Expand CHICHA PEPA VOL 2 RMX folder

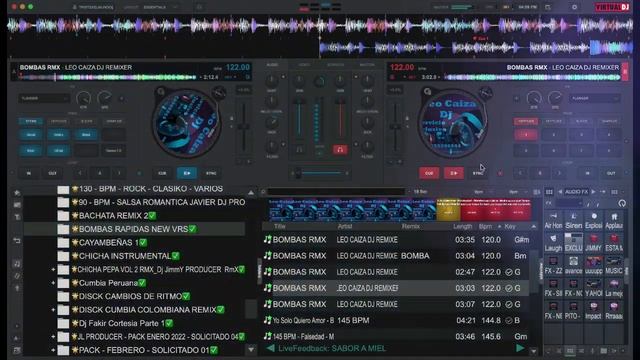pyautogui.click(x=53, y=269)
